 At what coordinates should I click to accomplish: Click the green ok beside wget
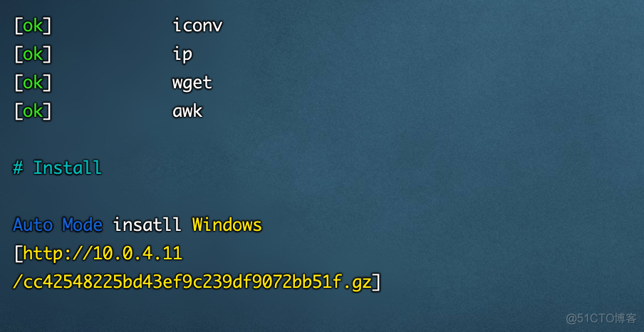(x=33, y=83)
